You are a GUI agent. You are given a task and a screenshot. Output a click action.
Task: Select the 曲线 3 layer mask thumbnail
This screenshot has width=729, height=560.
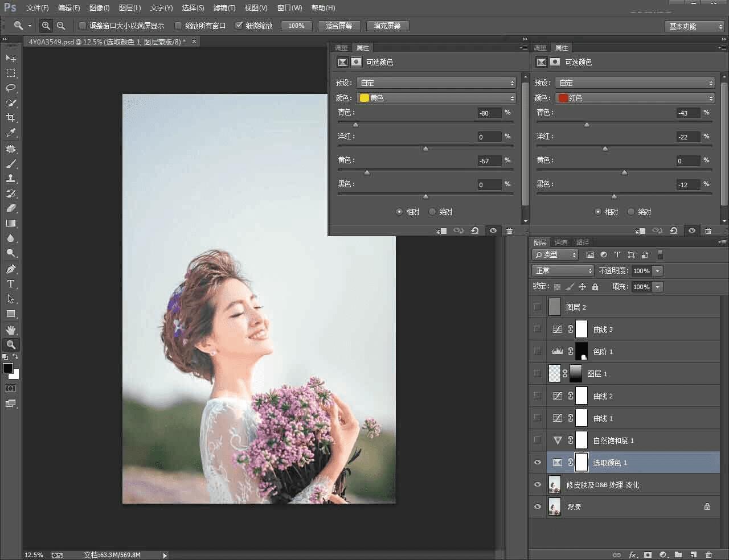[581, 329]
